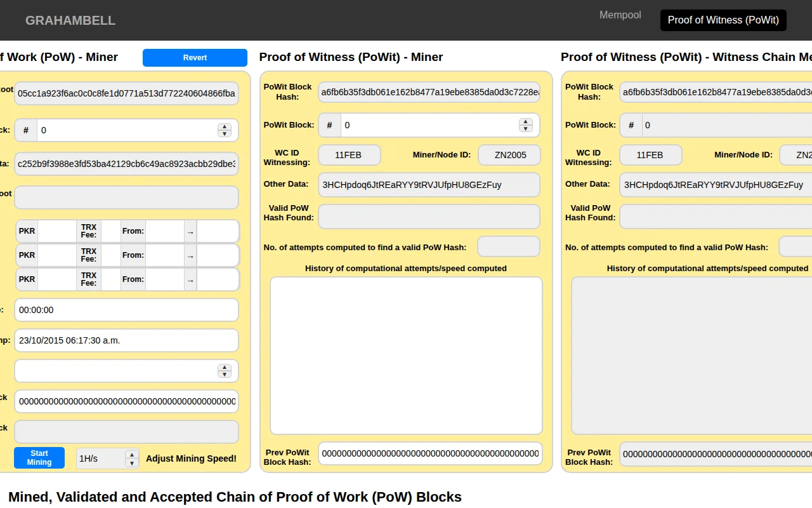Click Prev PoWit Block Hash in Witness Chain panel
This screenshot has height=508, width=812.
pos(716,453)
